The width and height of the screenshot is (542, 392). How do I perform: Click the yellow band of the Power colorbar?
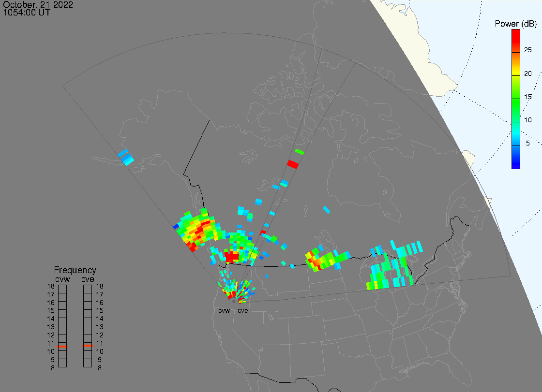(516, 73)
